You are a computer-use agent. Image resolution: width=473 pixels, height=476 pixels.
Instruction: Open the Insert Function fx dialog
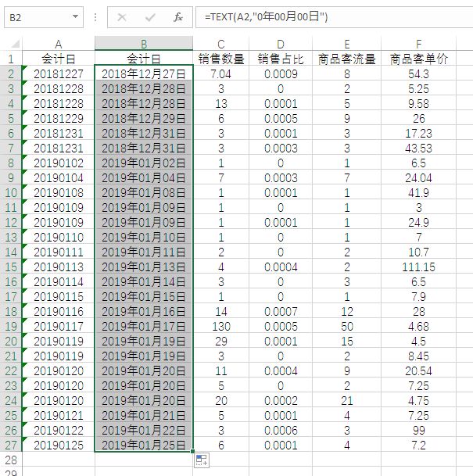(x=178, y=17)
